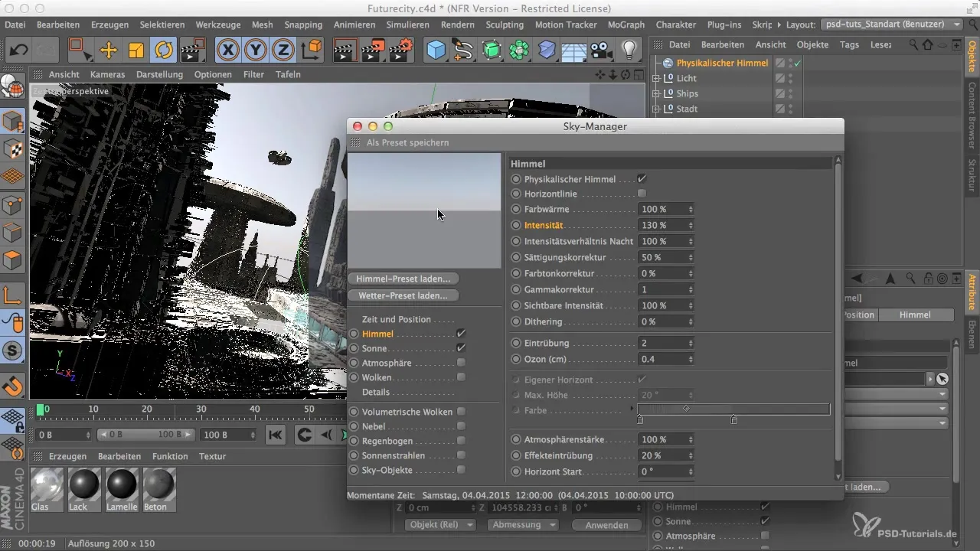Open the viewport Kameras menu

click(x=107, y=74)
